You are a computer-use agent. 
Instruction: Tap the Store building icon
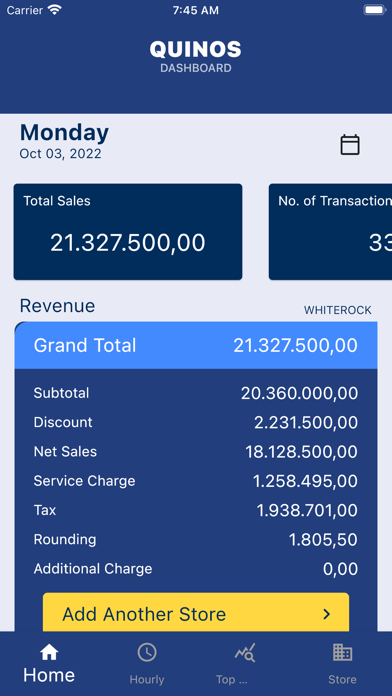pyautogui.click(x=342, y=652)
